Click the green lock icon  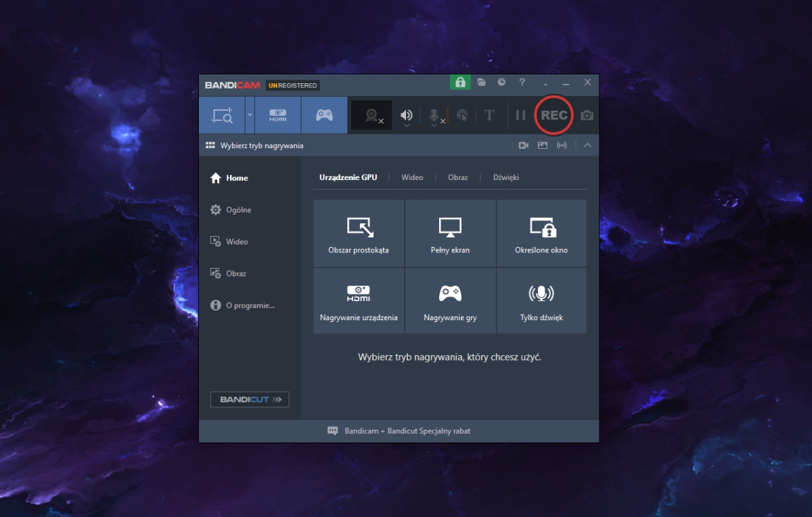(460, 82)
